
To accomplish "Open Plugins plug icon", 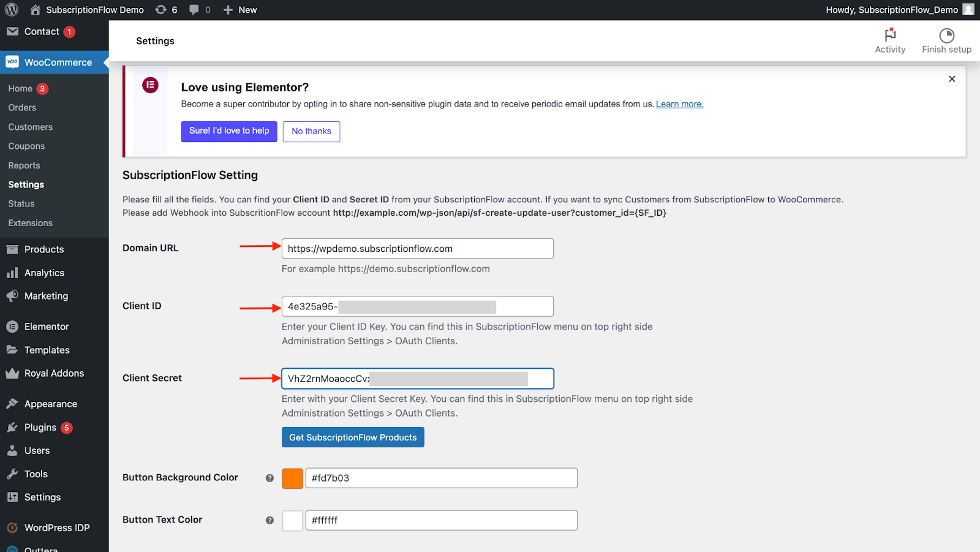I will click(x=12, y=427).
